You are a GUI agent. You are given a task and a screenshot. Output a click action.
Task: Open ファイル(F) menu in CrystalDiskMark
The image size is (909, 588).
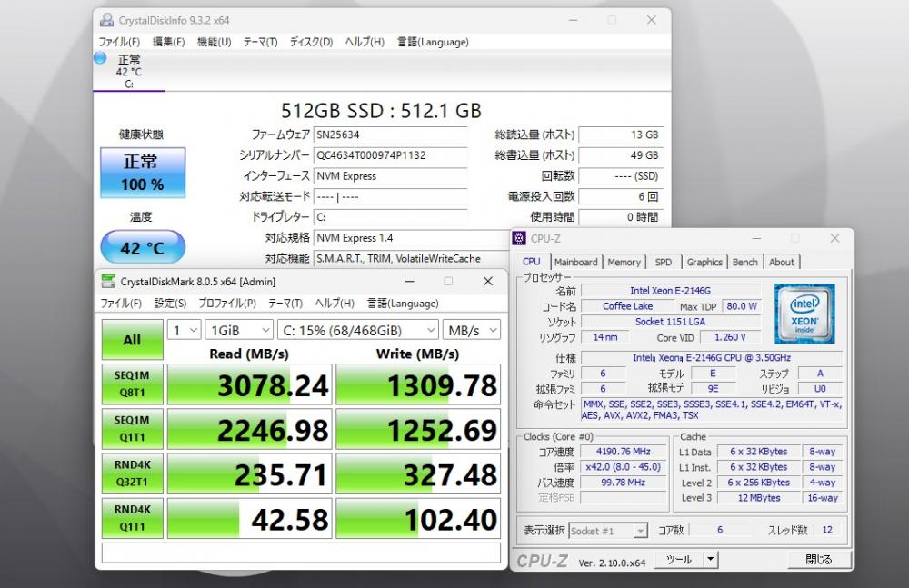pyautogui.click(x=121, y=304)
